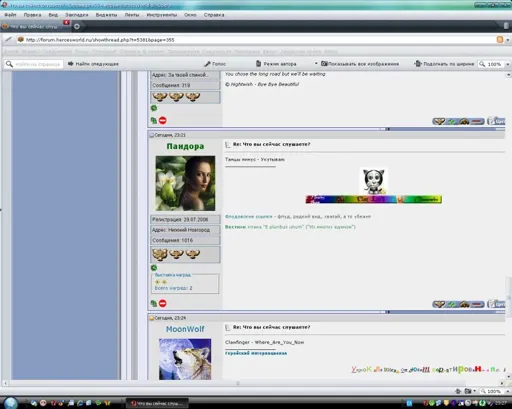Open the Виджеты menu

[x=106, y=15]
